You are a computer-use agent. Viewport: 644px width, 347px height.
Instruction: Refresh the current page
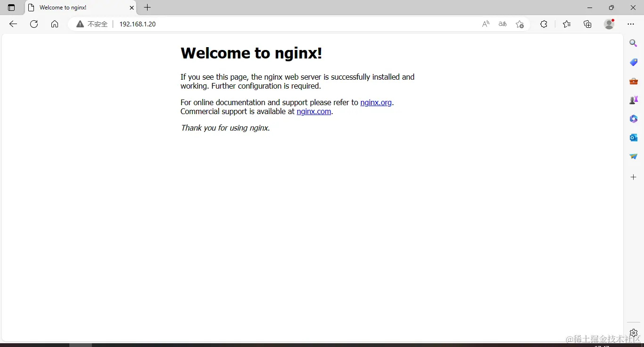pyautogui.click(x=34, y=24)
